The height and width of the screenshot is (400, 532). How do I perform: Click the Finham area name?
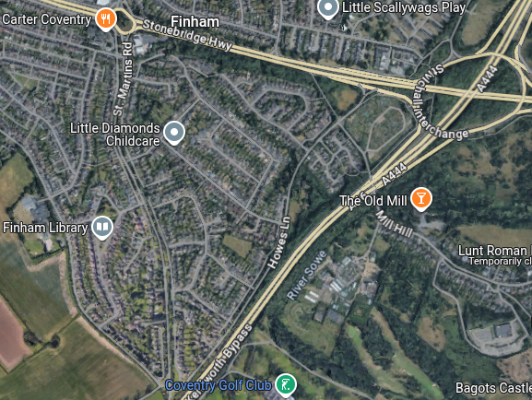(x=195, y=22)
